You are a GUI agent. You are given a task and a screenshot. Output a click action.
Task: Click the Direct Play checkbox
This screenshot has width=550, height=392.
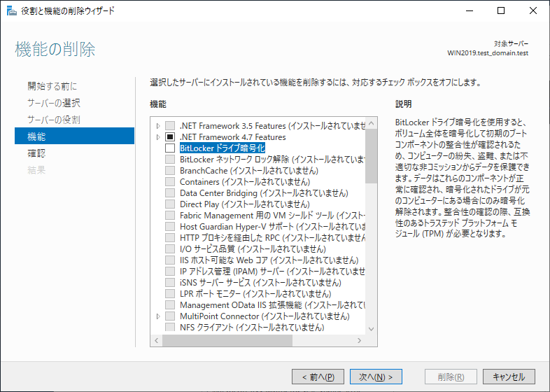click(170, 204)
